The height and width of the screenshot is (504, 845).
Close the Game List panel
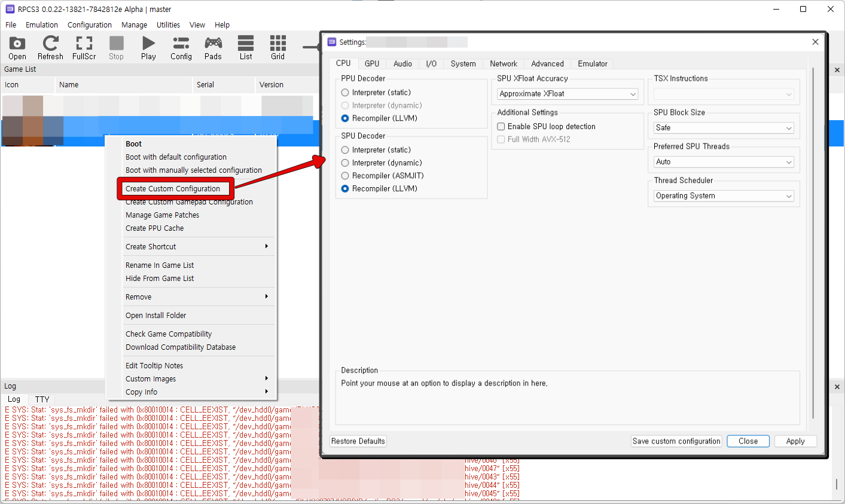(x=837, y=70)
